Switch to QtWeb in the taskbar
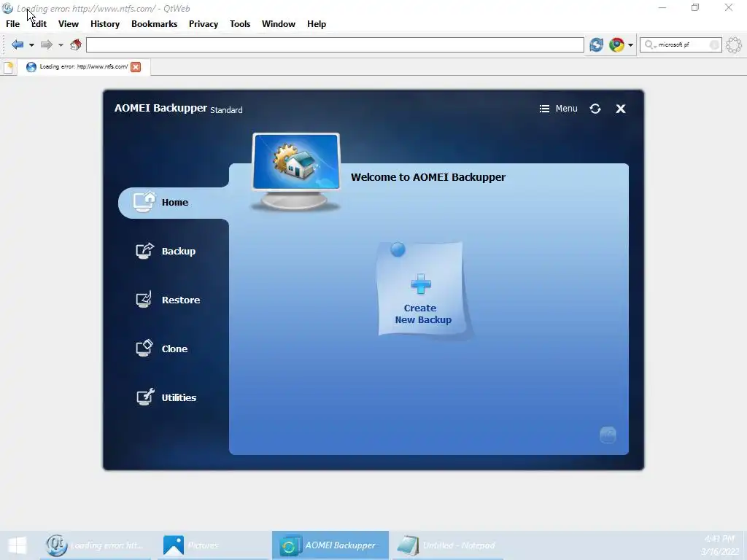The width and height of the screenshot is (747, 560). [96, 545]
